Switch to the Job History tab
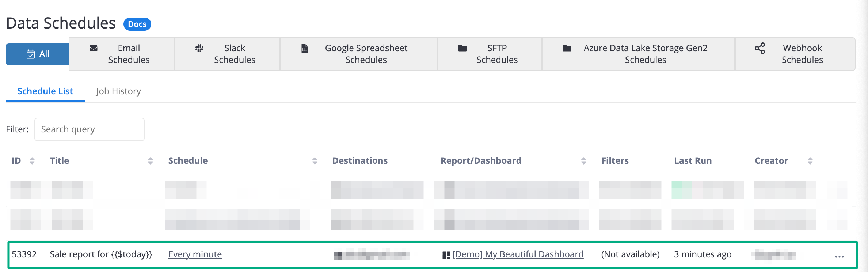868x272 pixels. [x=118, y=91]
